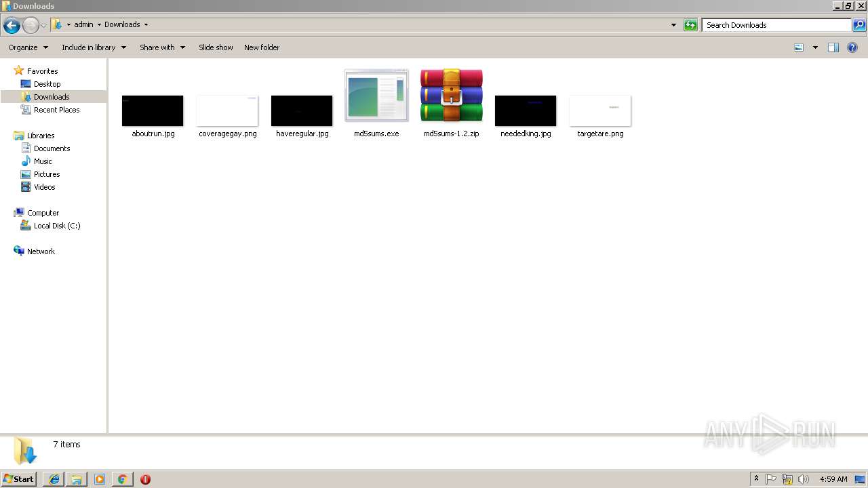Click the Action Center flag icon
Screen dimensions: 868x488
(x=771, y=479)
